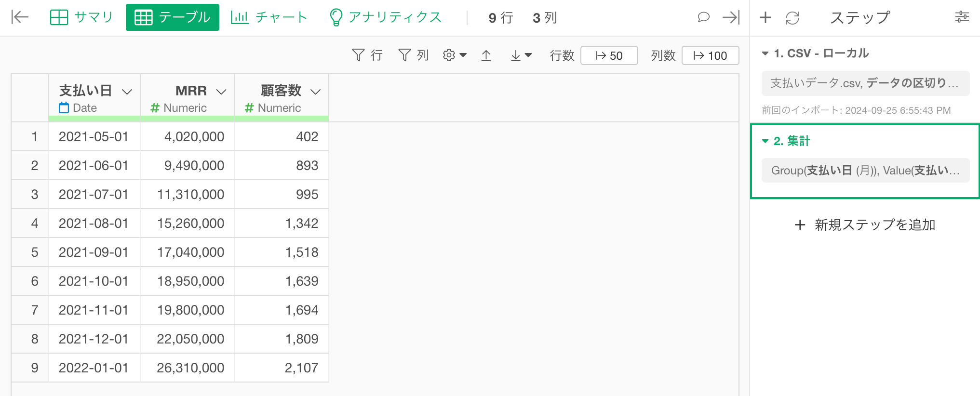
Task: Open the MRR column menu chevron
Action: coord(221,92)
